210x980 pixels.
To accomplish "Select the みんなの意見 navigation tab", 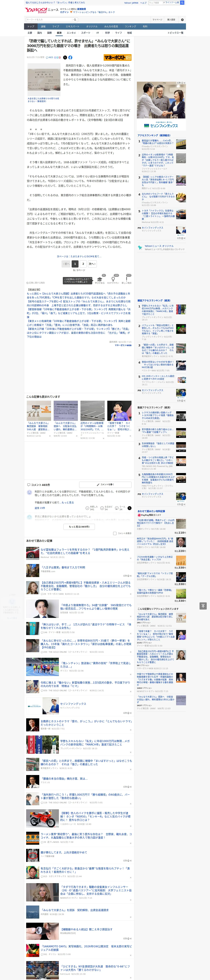I will [111, 27].
